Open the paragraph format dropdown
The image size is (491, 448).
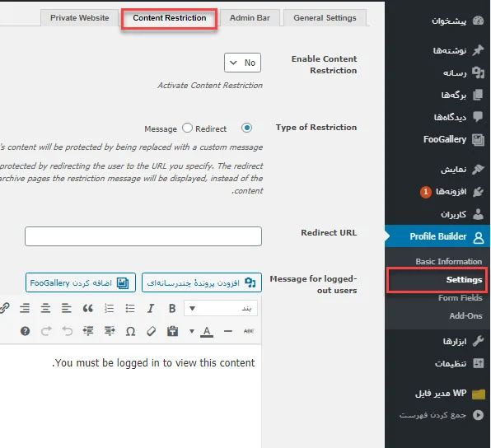pos(221,308)
